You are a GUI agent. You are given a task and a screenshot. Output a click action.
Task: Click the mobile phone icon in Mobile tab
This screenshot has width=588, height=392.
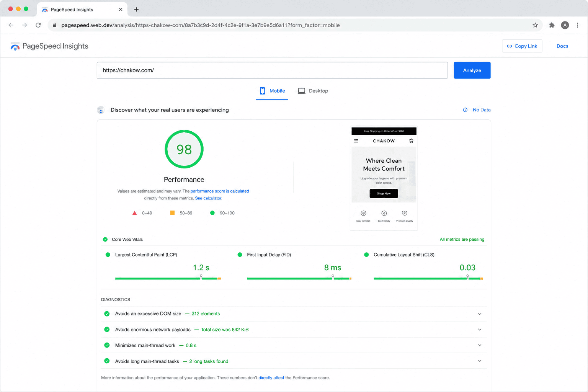262,91
